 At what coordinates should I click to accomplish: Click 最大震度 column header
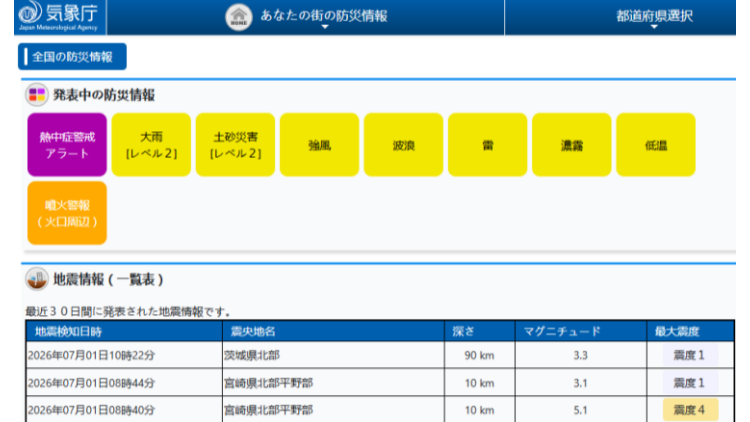pyautogui.click(x=690, y=331)
